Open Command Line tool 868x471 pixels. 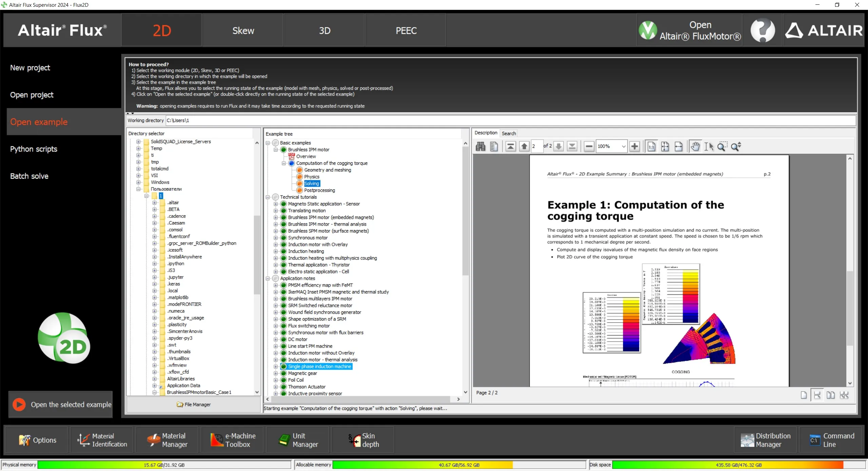[x=831, y=440]
